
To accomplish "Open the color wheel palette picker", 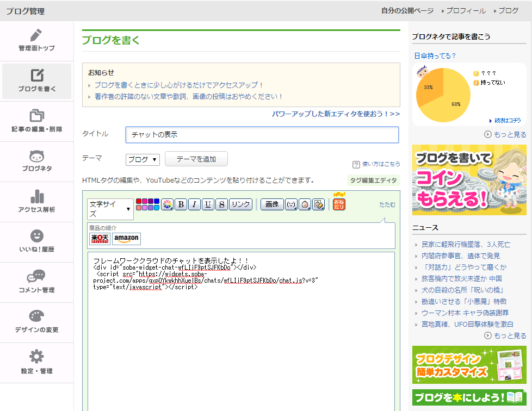I will tap(167, 204).
